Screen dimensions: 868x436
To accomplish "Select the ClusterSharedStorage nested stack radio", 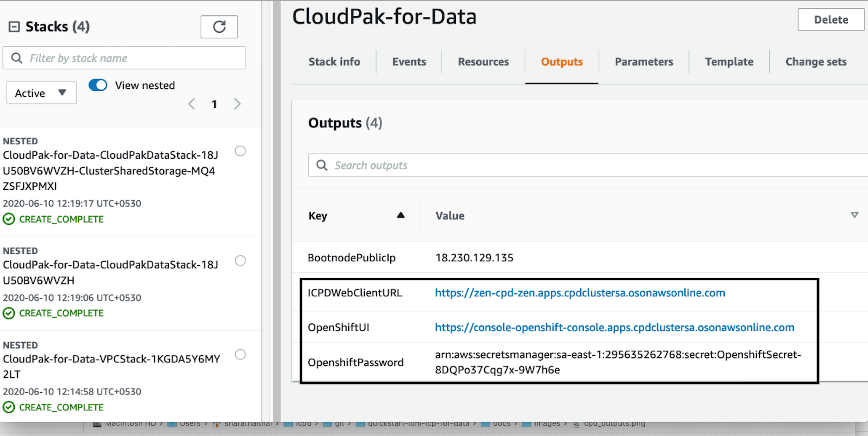I will (240, 151).
